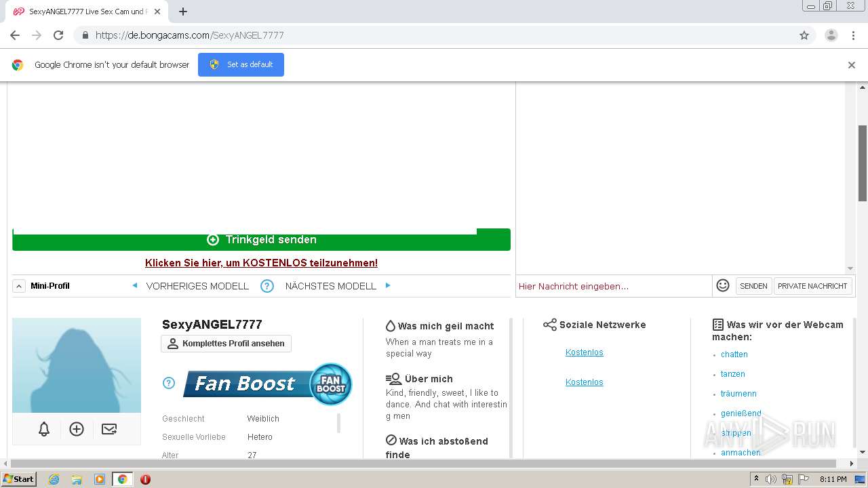
Task: Click the page vertical scrollbar thumb
Action: pyautogui.click(x=863, y=163)
